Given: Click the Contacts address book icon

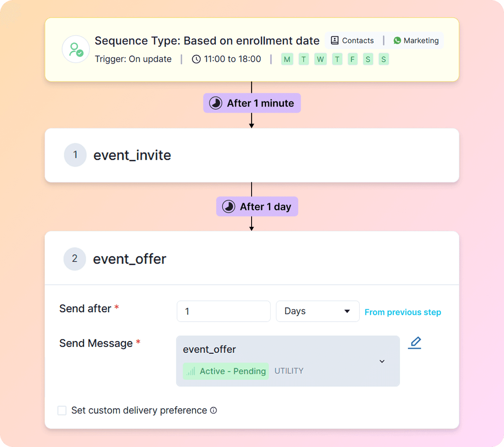Looking at the screenshot, I should coord(335,40).
